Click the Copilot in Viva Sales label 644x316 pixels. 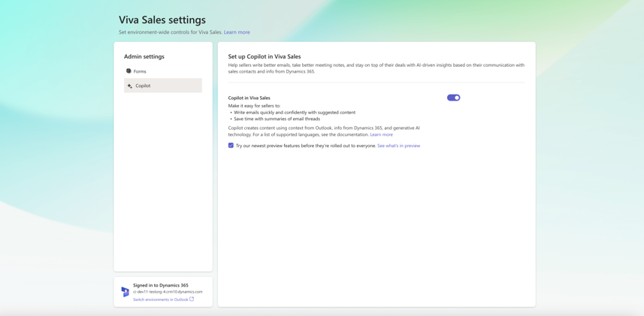click(x=249, y=98)
